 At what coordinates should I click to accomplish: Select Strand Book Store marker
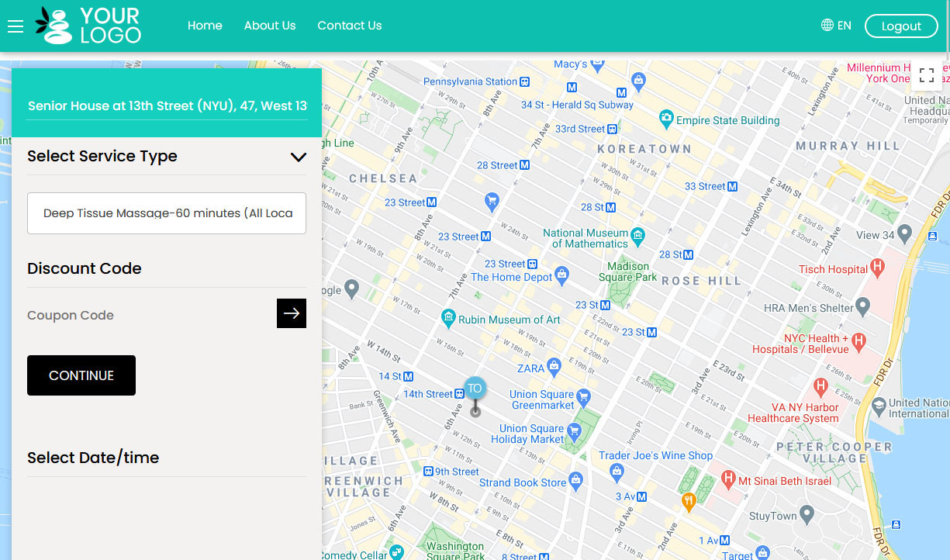pos(575,481)
